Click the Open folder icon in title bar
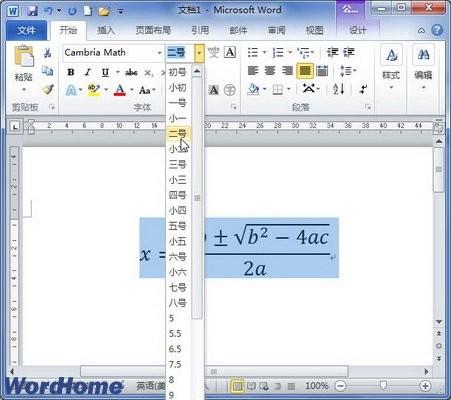 coord(104,11)
